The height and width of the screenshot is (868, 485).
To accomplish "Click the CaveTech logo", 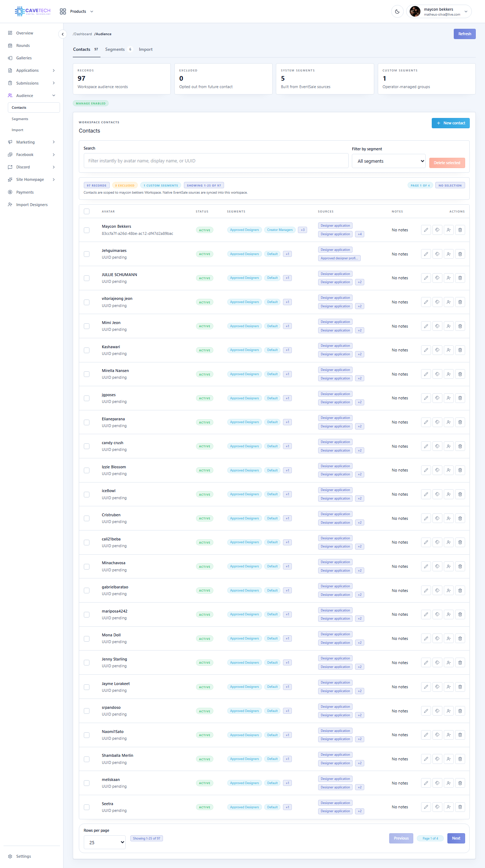I will click(33, 11).
